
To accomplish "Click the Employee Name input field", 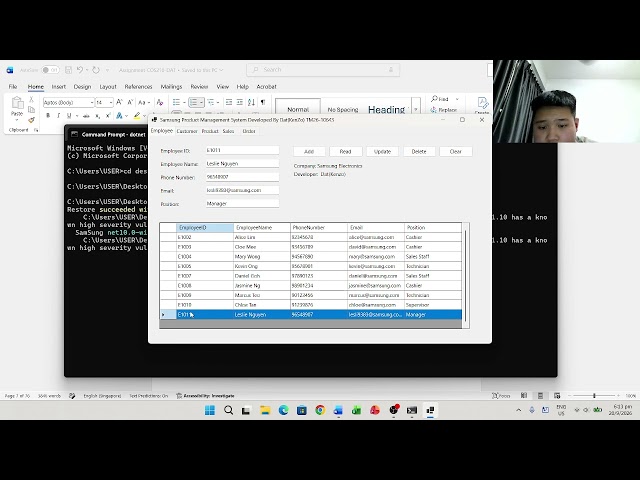I will pyautogui.click(x=242, y=164).
